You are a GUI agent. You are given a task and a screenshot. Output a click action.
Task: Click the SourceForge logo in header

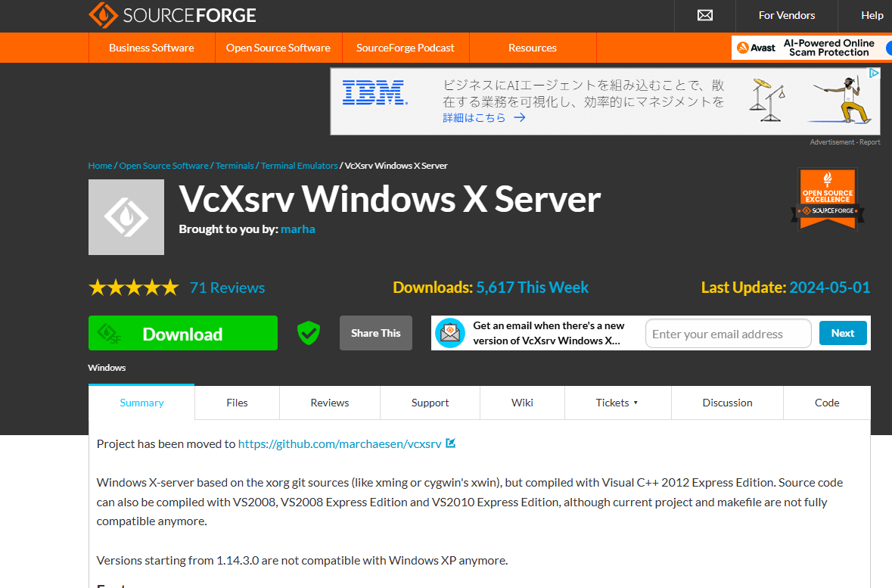(172, 15)
